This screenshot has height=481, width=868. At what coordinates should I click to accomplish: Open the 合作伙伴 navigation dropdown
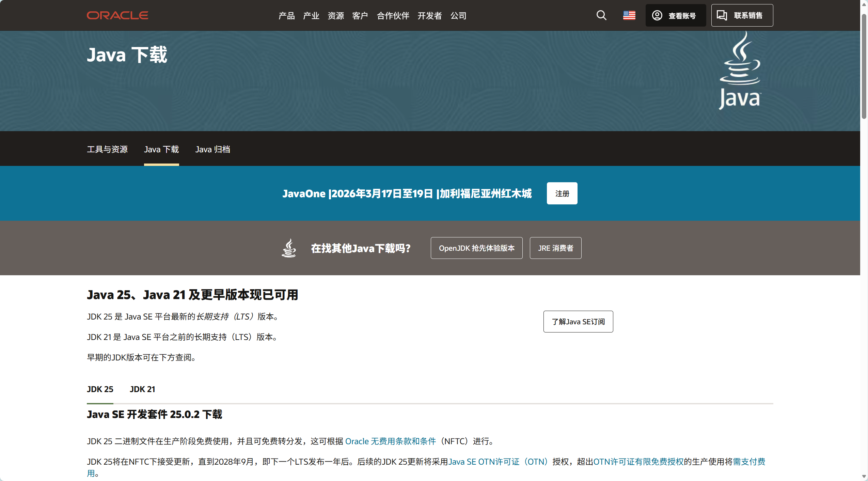tap(393, 16)
